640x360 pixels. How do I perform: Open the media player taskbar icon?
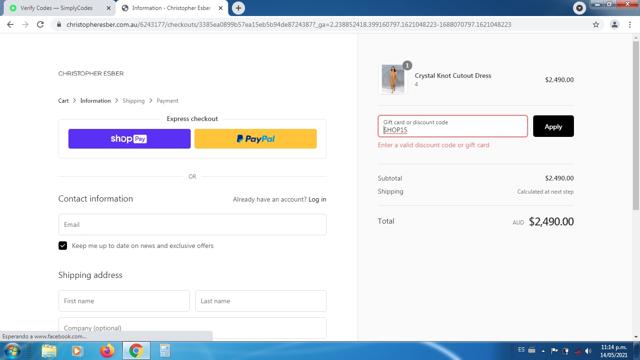77,351
